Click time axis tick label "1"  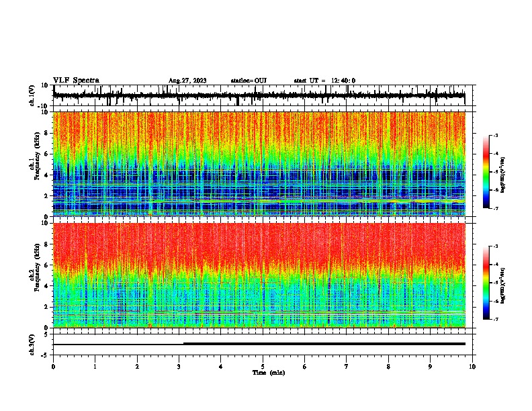pos(95,367)
